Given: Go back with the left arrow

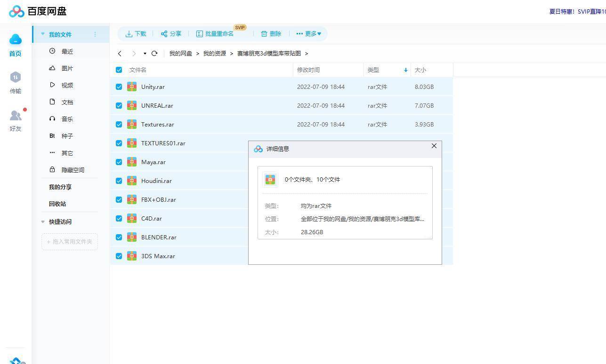Looking at the screenshot, I should point(120,54).
